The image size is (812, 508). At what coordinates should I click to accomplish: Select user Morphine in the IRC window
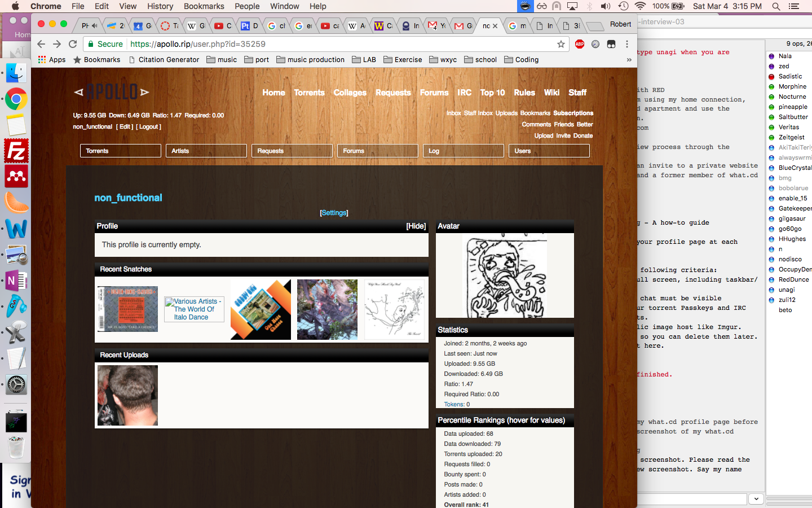[x=792, y=86]
